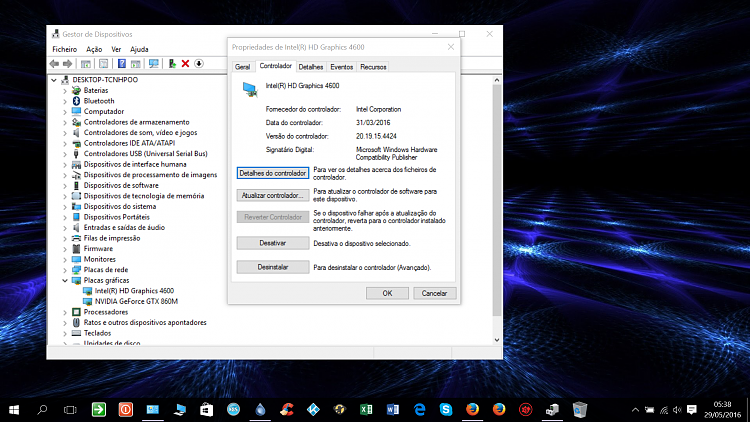The width and height of the screenshot is (750, 422).
Task: Select the Bluetooth device category icon
Action: point(76,101)
